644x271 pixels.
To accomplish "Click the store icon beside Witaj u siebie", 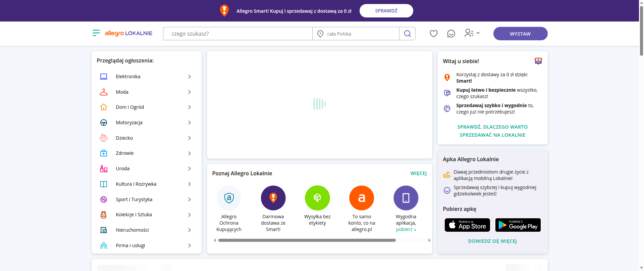I will click(x=538, y=61).
